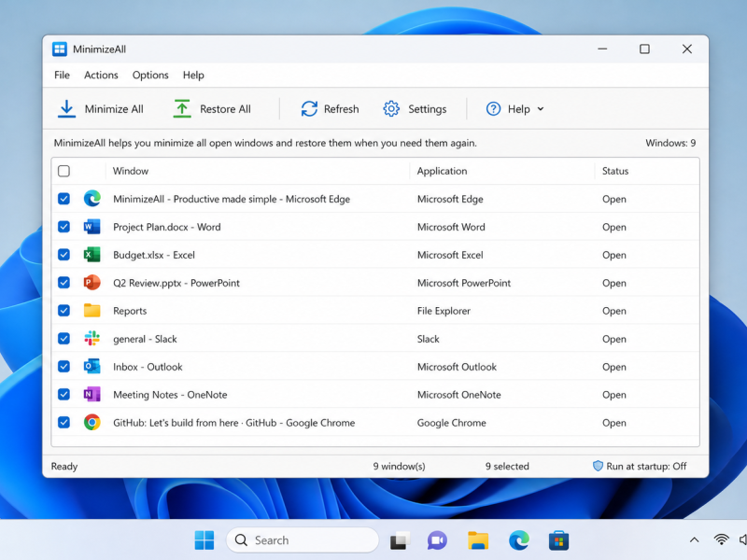Click the Restore All green upload icon

coord(182,109)
